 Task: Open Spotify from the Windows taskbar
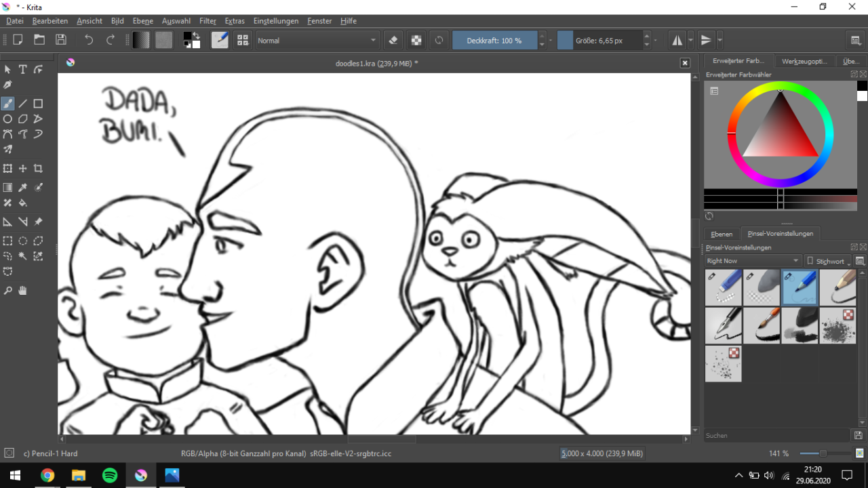(110, 475)
